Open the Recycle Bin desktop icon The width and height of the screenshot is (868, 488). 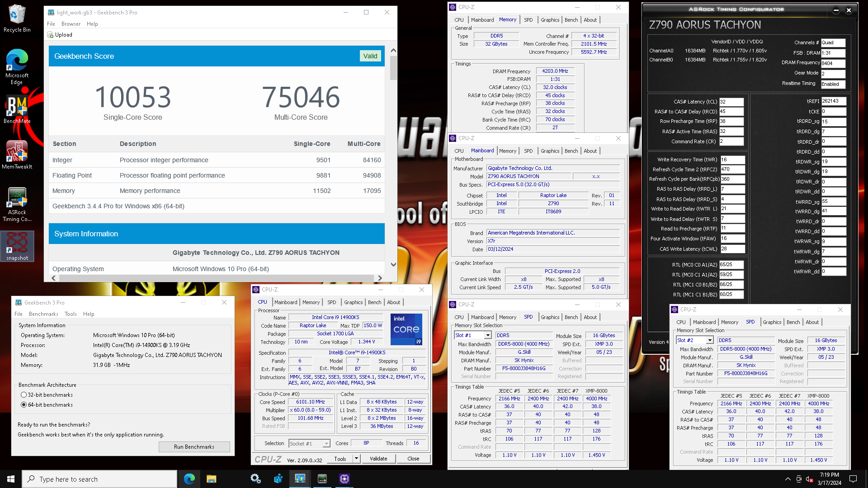click(x=17, y=19)
